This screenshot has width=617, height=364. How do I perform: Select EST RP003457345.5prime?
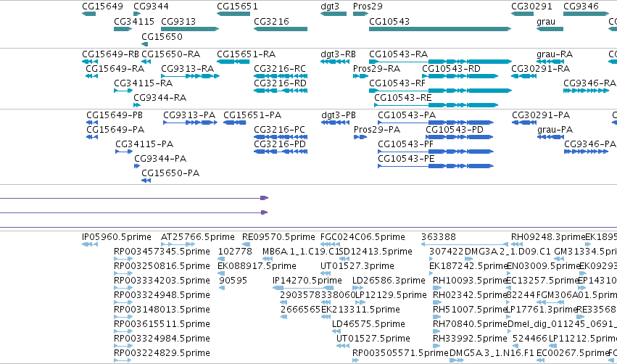162,252
